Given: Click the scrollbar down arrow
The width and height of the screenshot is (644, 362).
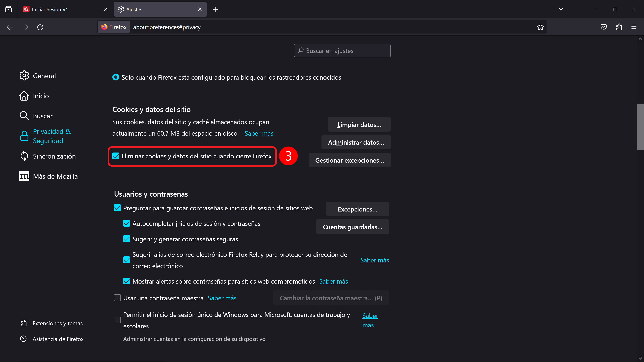Looking at the screenshot, I should pyautogui.click(x=640, y=358).
